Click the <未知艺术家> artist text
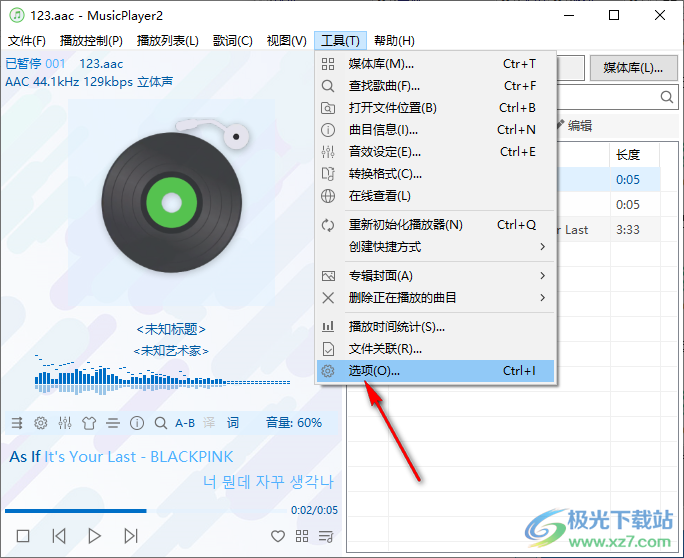This screenshot has width=684, height=558. click(x=171, y=351)
